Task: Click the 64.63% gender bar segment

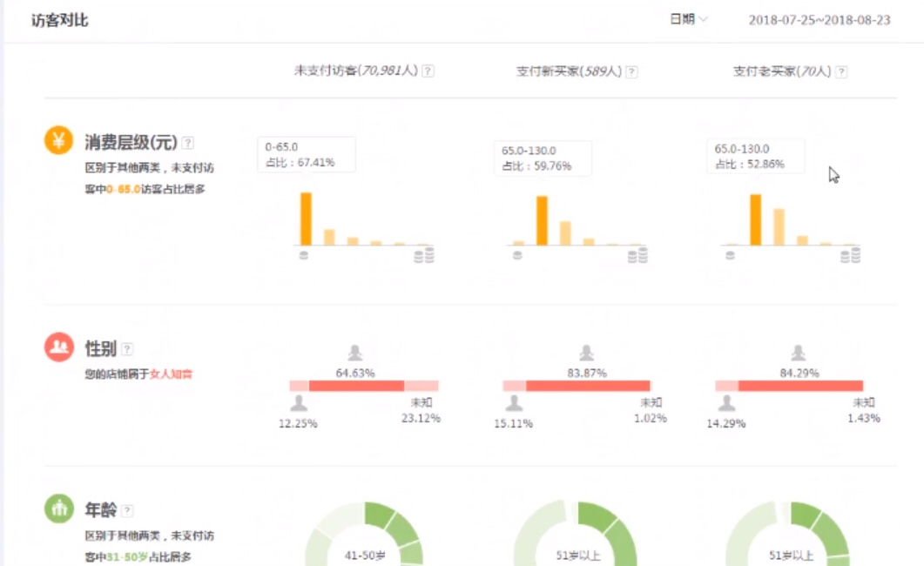Action: 356,386
